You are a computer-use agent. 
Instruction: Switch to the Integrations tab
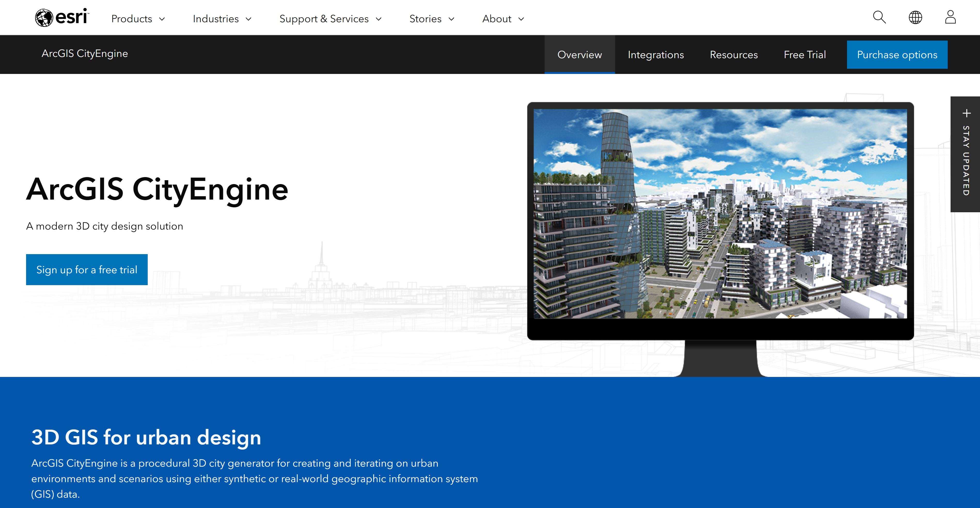click(656, 55)
